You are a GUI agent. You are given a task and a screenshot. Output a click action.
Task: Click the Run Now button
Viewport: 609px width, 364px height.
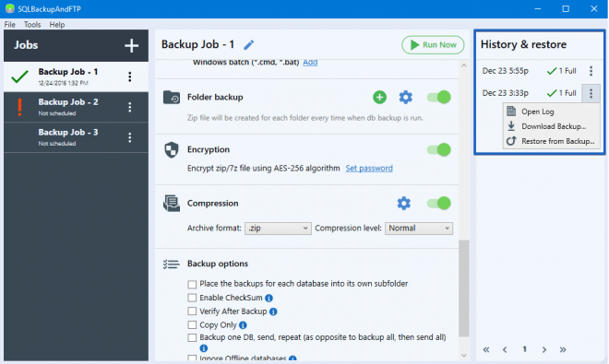coord(433,45)
